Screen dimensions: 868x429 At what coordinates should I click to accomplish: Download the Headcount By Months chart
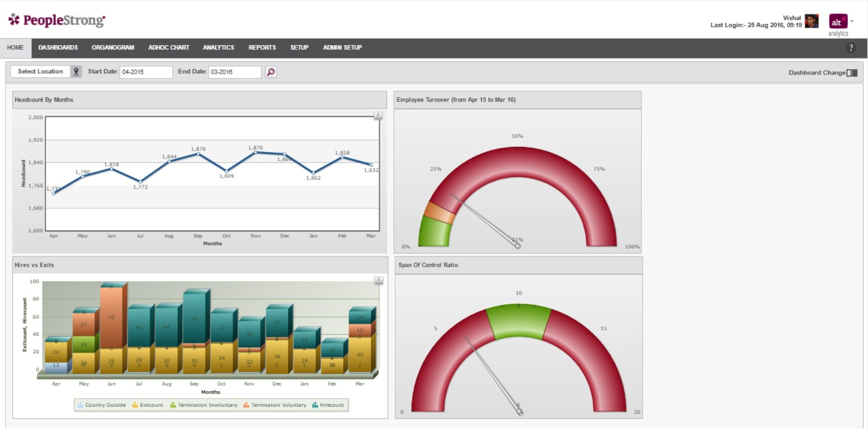[378, 116]
